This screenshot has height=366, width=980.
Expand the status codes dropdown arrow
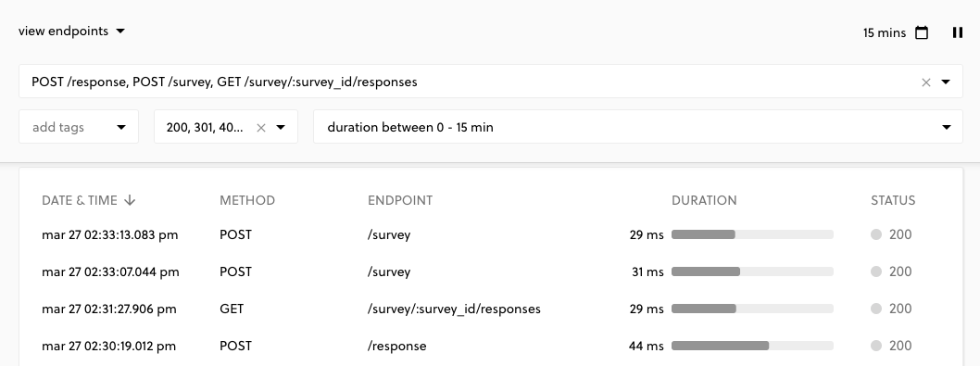coord(281,128)
